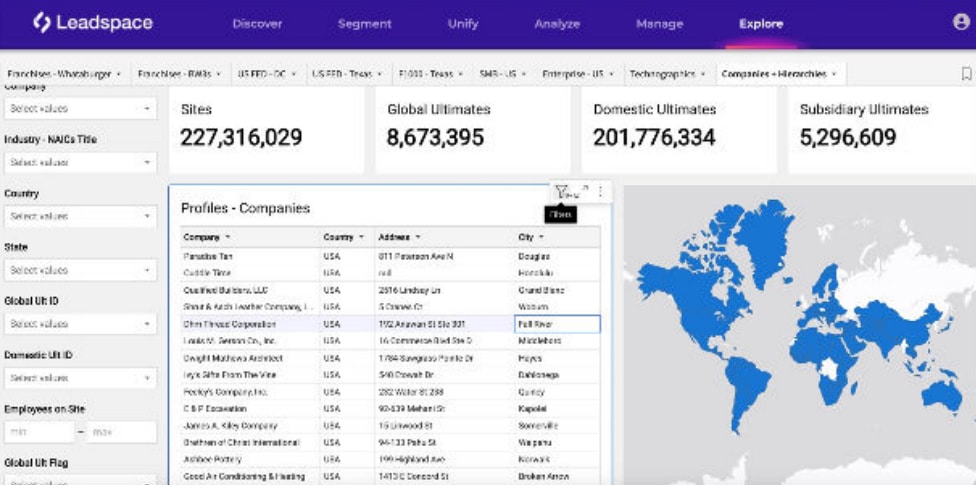
Task: Click the 199 Highland Ave address cell
Action: (x=445, y=460)
